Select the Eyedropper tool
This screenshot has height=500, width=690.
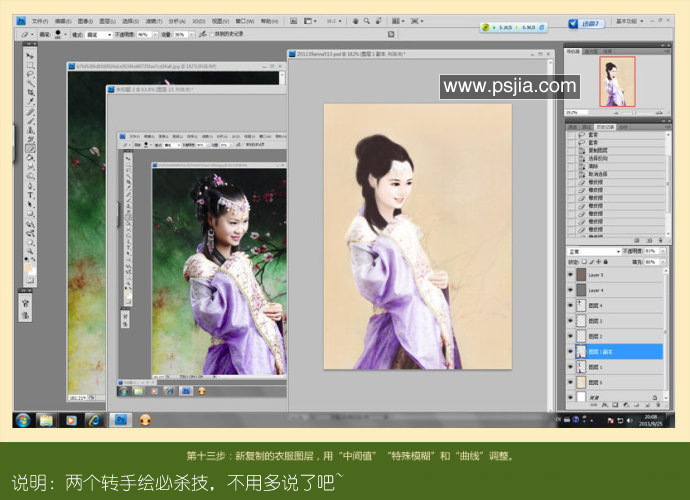pyautogui.click(x=30, y=102)
